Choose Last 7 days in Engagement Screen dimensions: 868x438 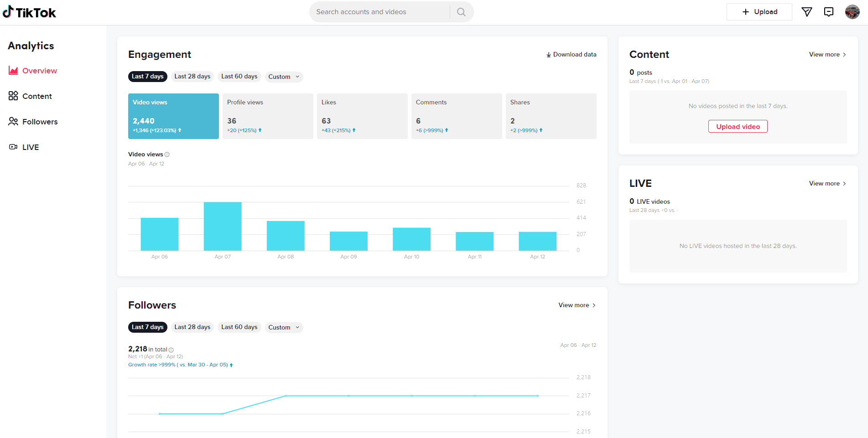pyautogui.click(x=148, y=77)
